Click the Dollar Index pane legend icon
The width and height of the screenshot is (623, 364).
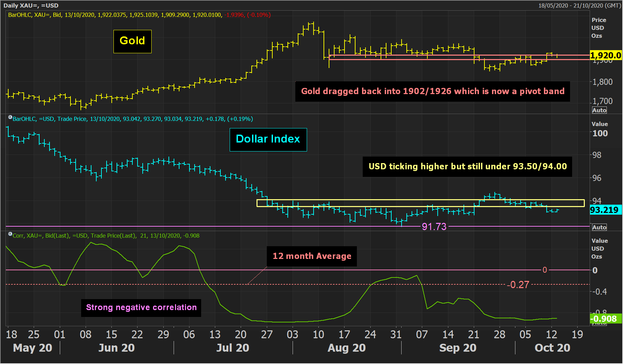[x=10, y=117]
